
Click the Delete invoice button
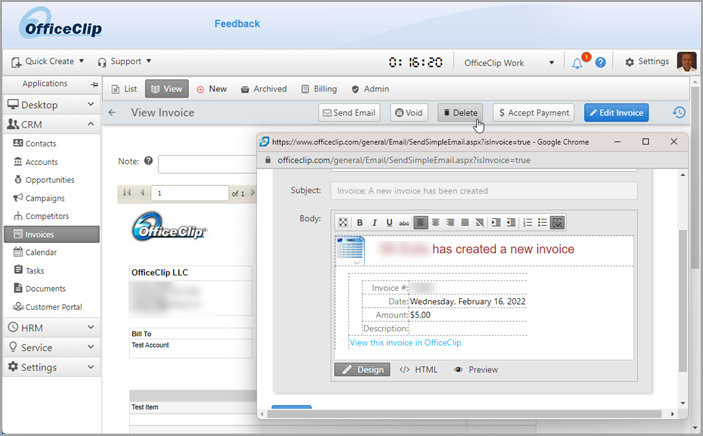460,113
